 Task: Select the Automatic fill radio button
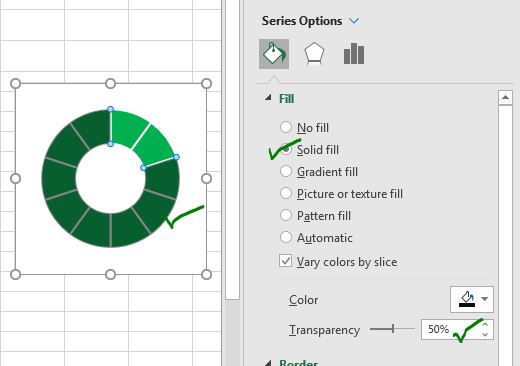click(286, 237)
